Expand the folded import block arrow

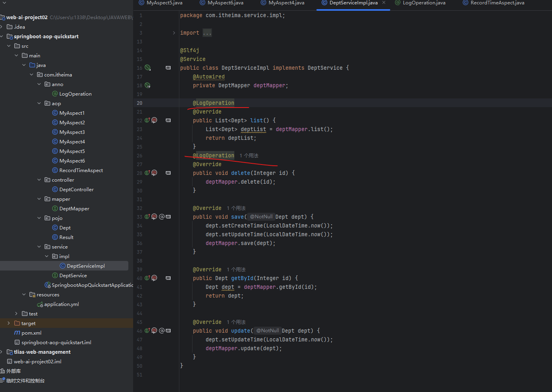click(174, 33)
